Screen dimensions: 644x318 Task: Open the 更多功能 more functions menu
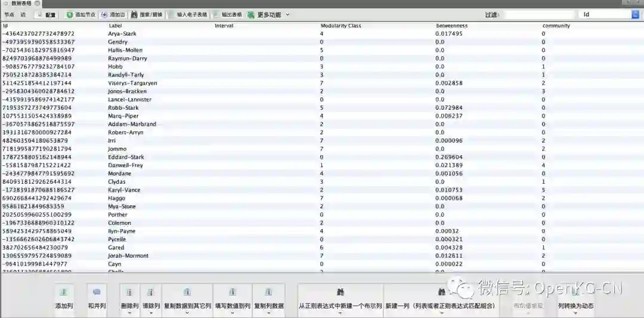pyautogui.click(x=268, y=15)
